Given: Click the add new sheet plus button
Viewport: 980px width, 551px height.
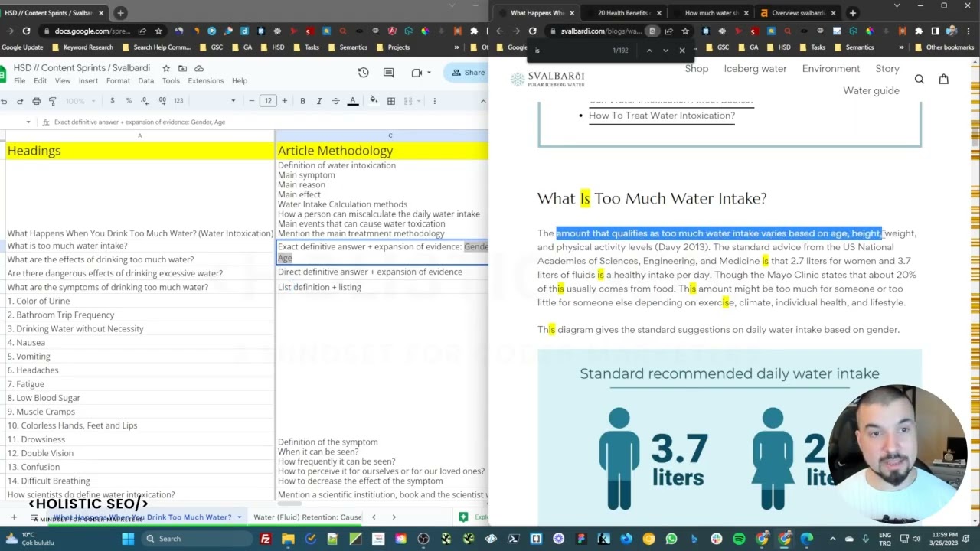Looking at the screenshot, I should click(13, 517).
